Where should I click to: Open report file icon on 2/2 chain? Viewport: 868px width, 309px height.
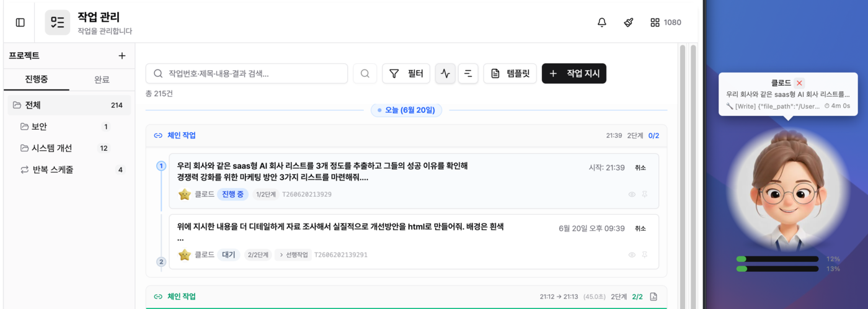coord(653,297)
